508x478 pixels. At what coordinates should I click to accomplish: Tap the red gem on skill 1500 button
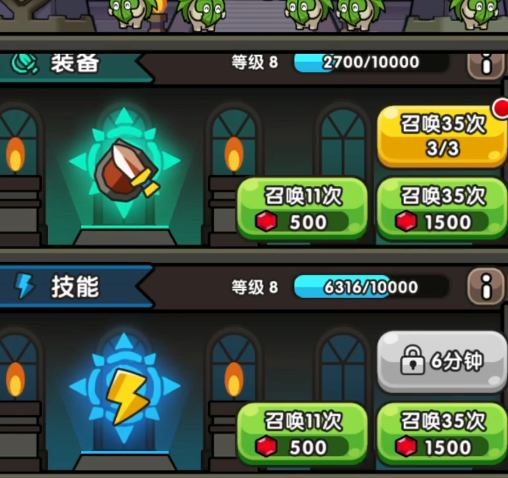406,446
